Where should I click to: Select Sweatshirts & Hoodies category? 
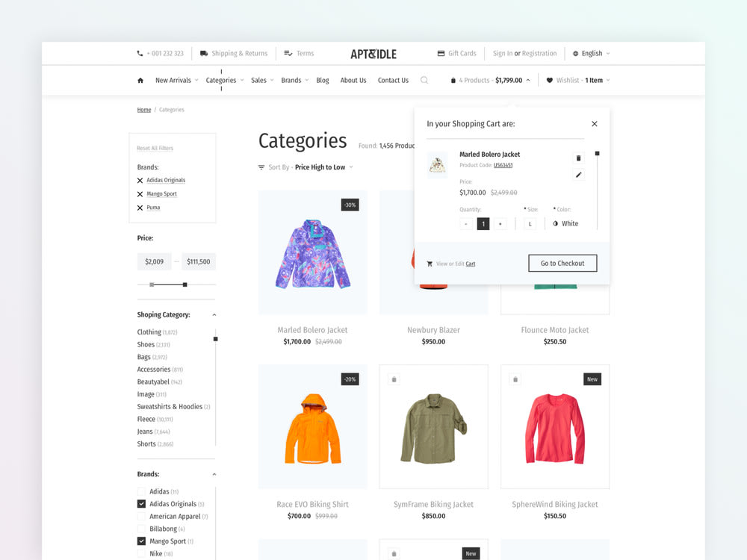(x=170, y=406)
